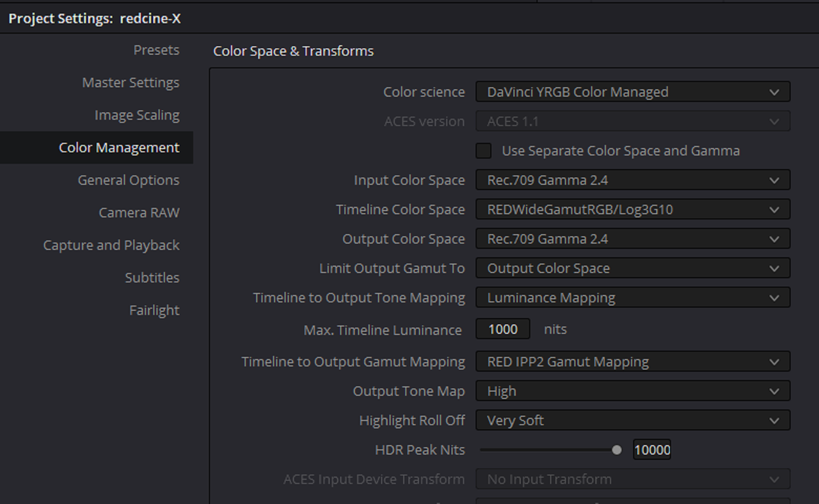This screenshot has width=819, height=504.
Task: Click the HDR Peak Nits value field
Action: pyautogui.click(x=652, y=450)
